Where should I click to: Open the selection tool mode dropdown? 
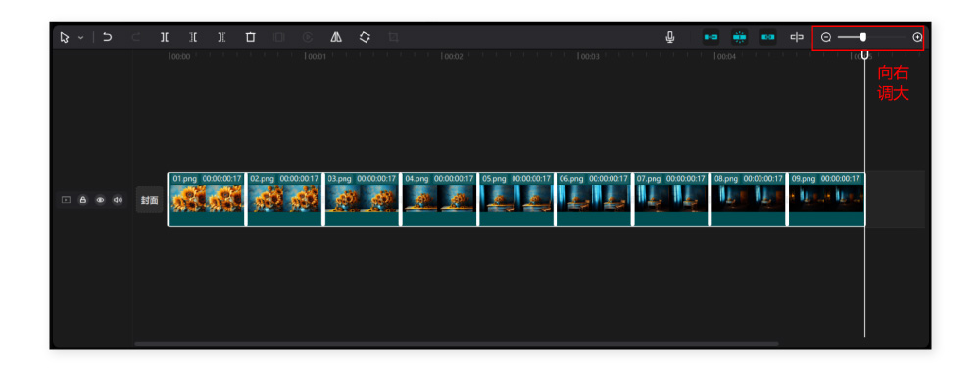pos(80,38)
